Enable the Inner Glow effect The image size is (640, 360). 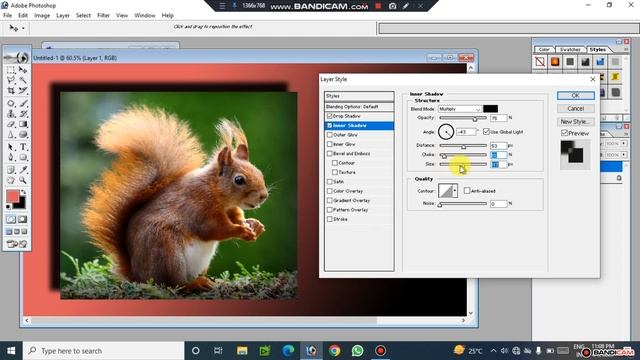pyautogui.click(x=330, y=144)
